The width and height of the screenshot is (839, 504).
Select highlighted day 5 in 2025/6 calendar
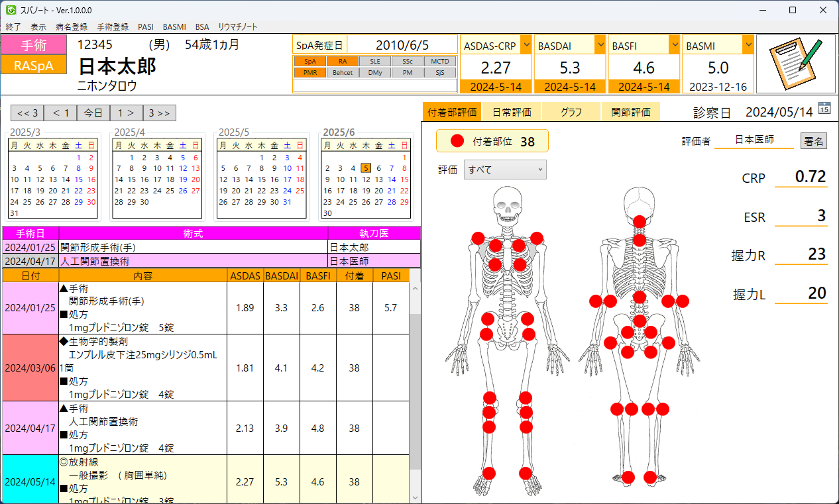(x=366, y=168)
